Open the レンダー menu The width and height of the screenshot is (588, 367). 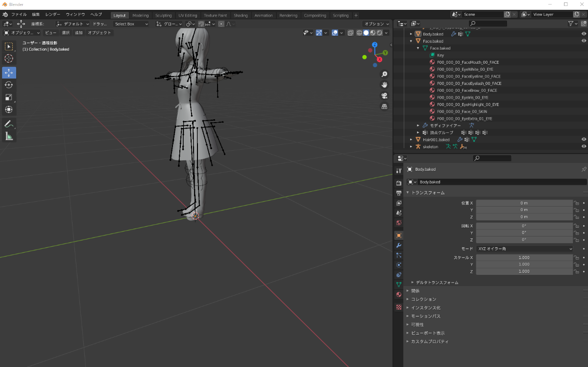[53, 15]
